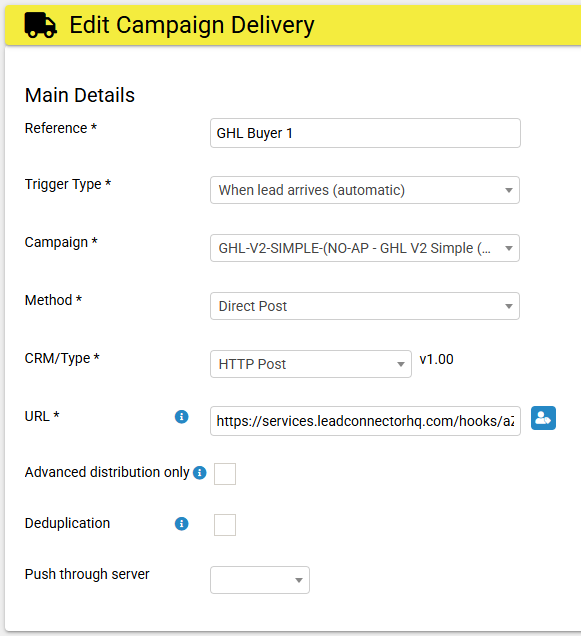
Task: Click the blue user icon beside URL
Action: [x=543, y=418]
